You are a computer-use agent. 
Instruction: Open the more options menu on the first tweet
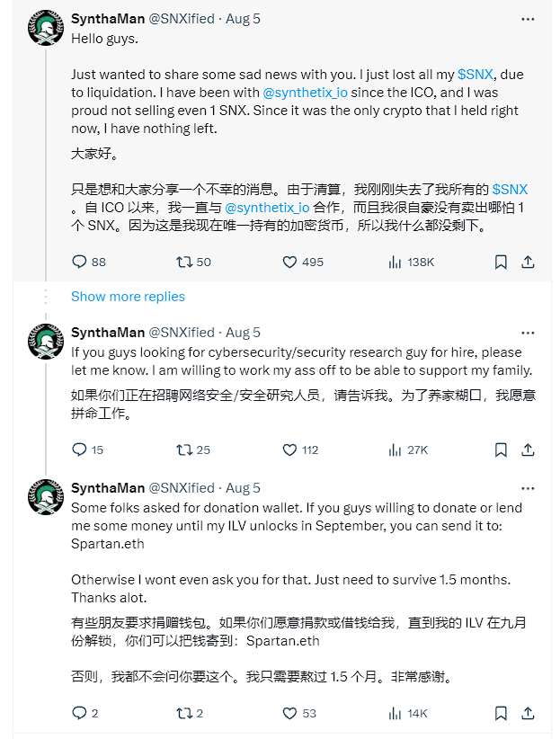(x=529, y=18)
